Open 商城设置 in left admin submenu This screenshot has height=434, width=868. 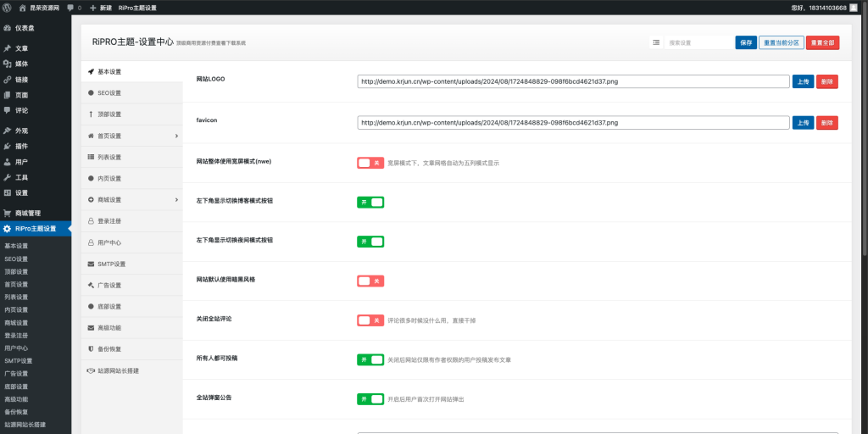[16, 323]
